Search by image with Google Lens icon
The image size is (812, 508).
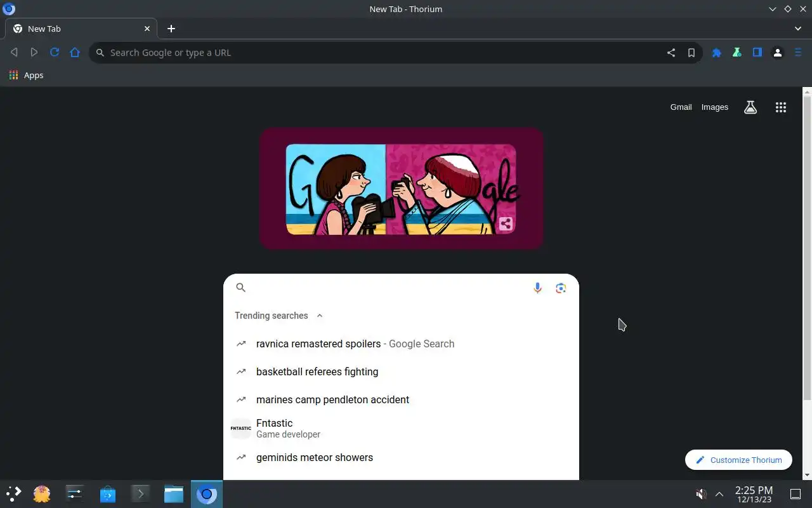click(561, 288)
